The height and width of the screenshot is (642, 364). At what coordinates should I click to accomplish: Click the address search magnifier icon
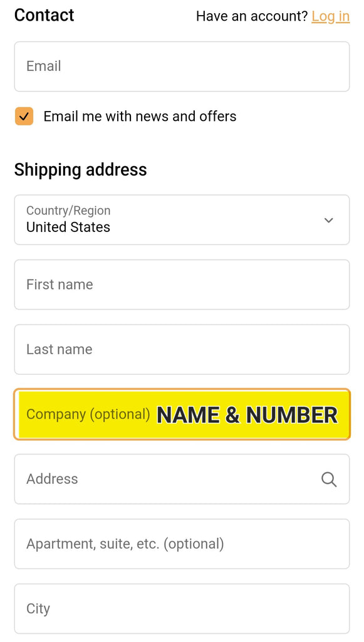tap(329, 479)
